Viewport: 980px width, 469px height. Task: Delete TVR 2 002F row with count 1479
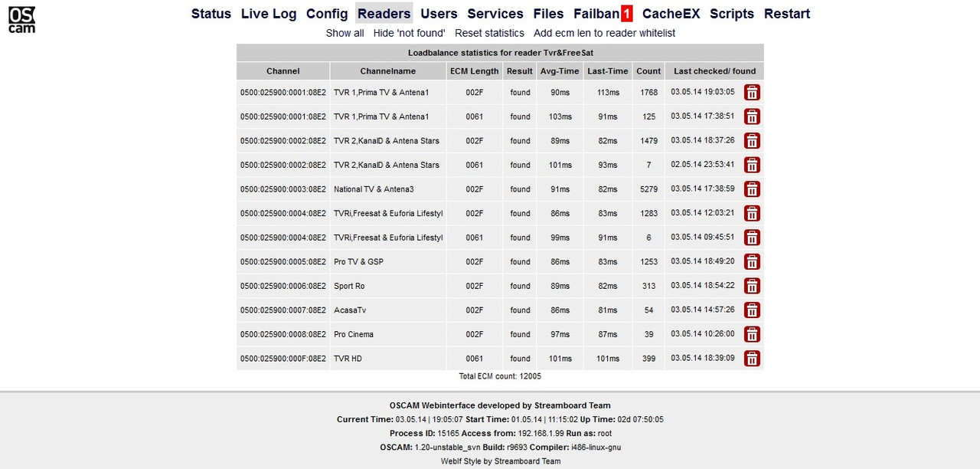click(753, 140)
